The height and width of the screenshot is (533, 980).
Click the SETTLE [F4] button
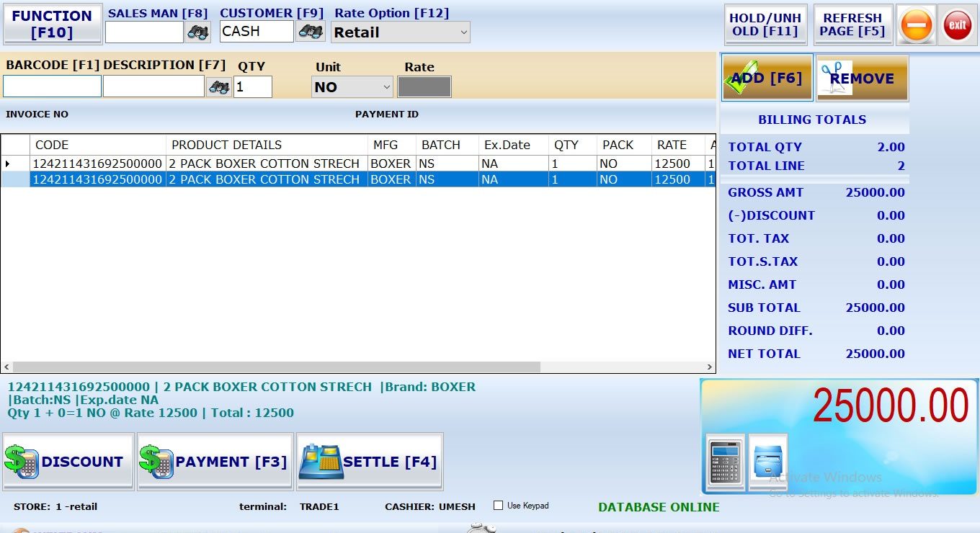tap(370, 462)
